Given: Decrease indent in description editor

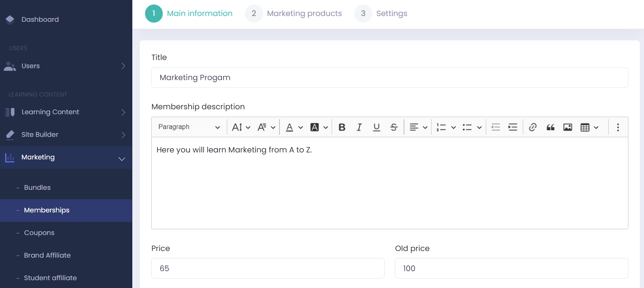Looking at the screenshot, I should click(x=496, y=127).
